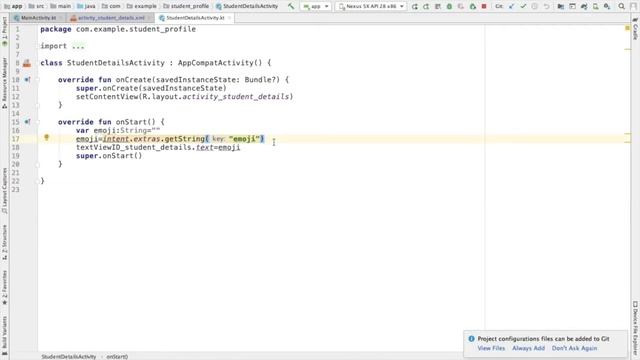Close the activity_student_details.xml tab
The width and height of the screenshot is (640, 360).
(x=149, y=18)
